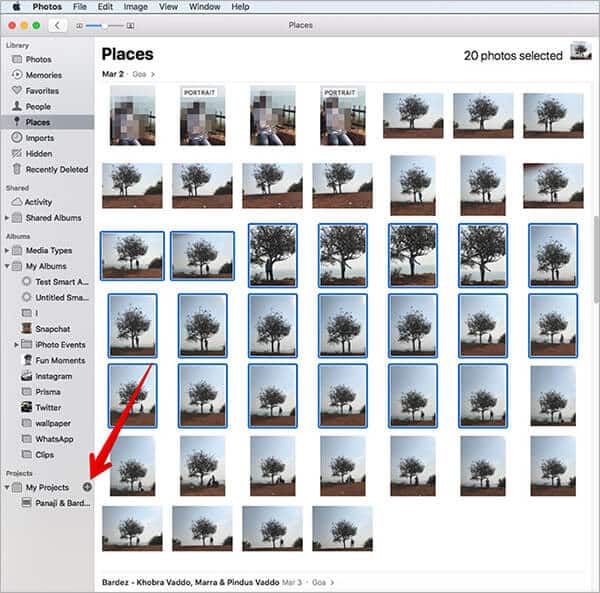Click My Projects folder label
Screen dimensions: 600x593
tap(47, 487)
